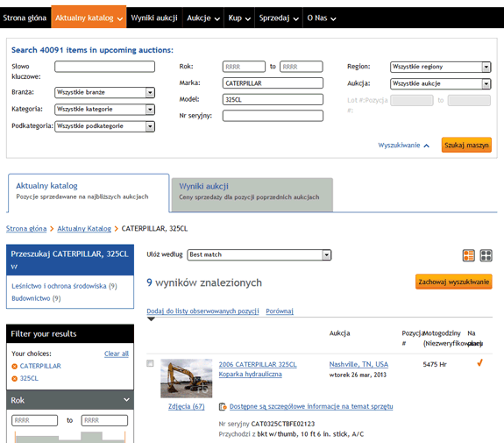Click the orange checkmark in Na placu column
504x443 pixels.
[x=479, y=363]
